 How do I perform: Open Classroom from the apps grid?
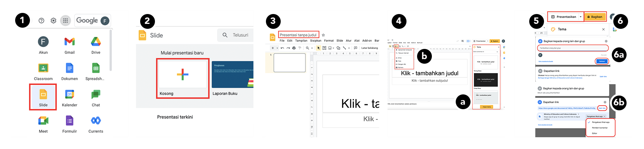(43, 72)
